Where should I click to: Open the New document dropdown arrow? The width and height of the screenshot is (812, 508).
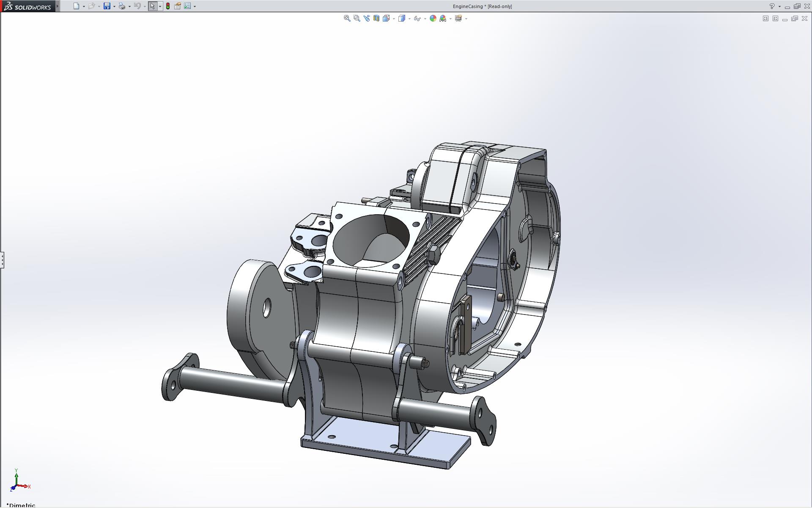pos(84,6)
